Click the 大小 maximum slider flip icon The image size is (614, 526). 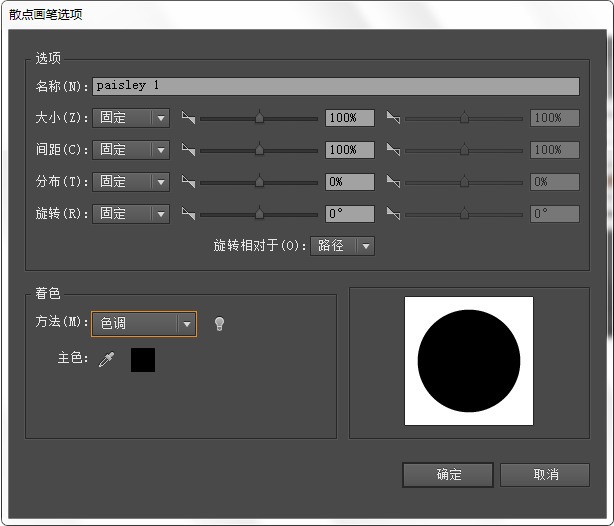pos(393,118)
